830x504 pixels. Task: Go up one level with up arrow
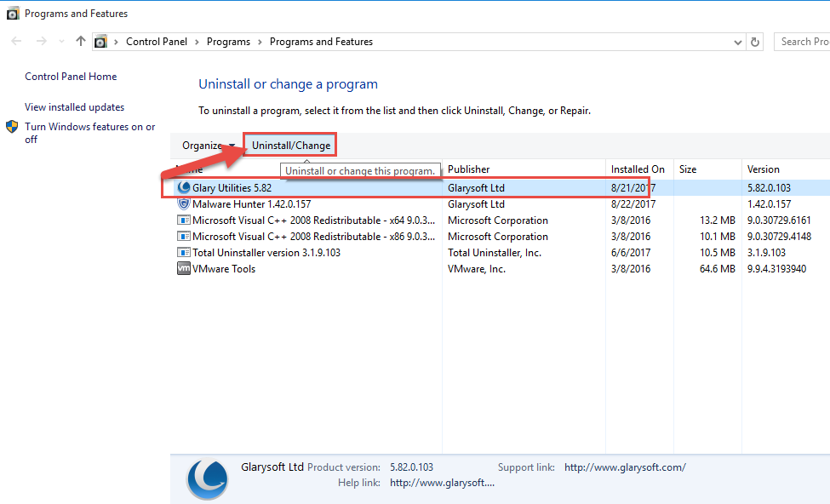[81, 41]
